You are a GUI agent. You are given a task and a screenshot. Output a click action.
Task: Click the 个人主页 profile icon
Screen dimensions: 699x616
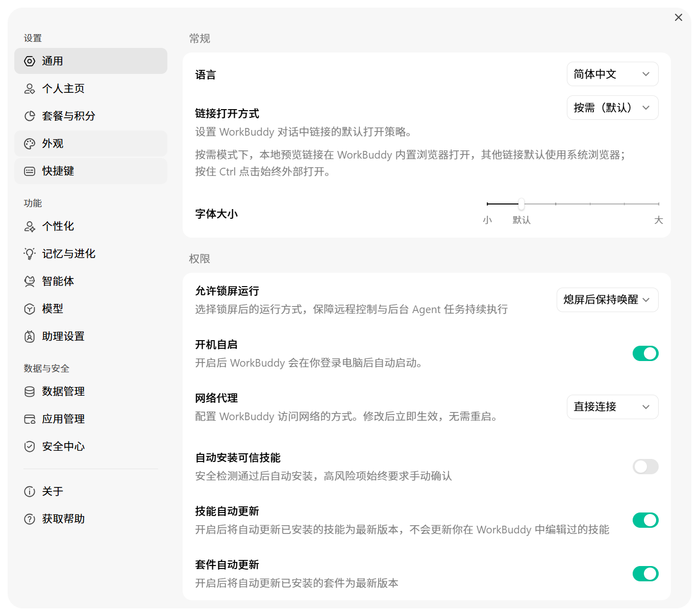pyautogui.click(x=30, y=89)
